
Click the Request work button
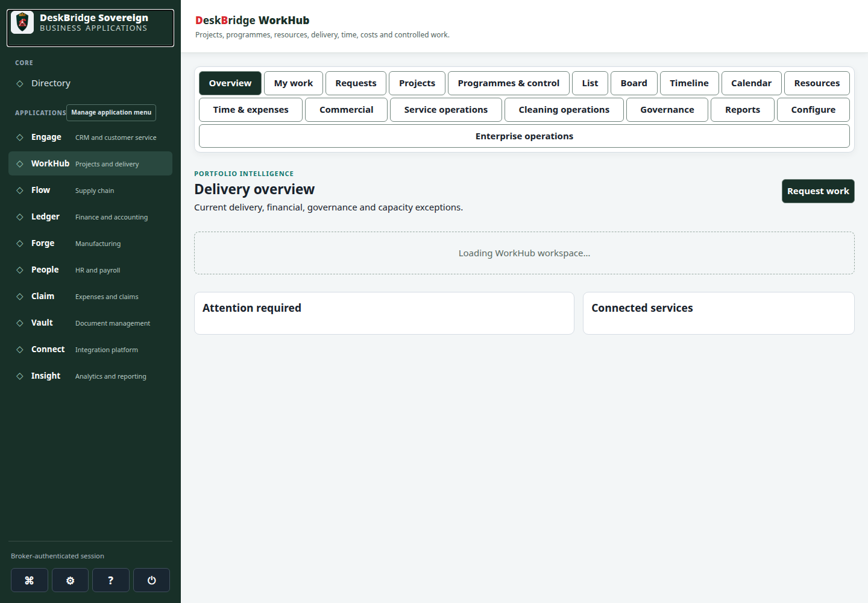(818, 191)
